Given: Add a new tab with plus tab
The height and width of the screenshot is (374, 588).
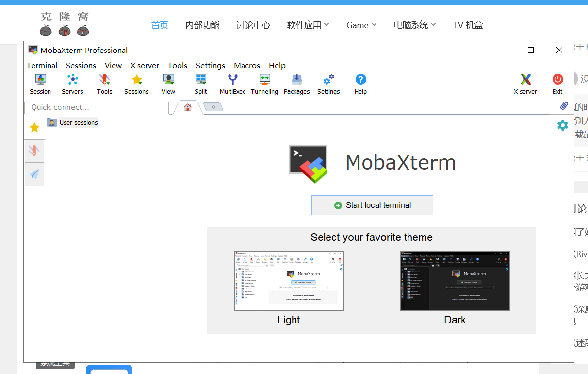Looking at the screenshot, I should point(213,107).
